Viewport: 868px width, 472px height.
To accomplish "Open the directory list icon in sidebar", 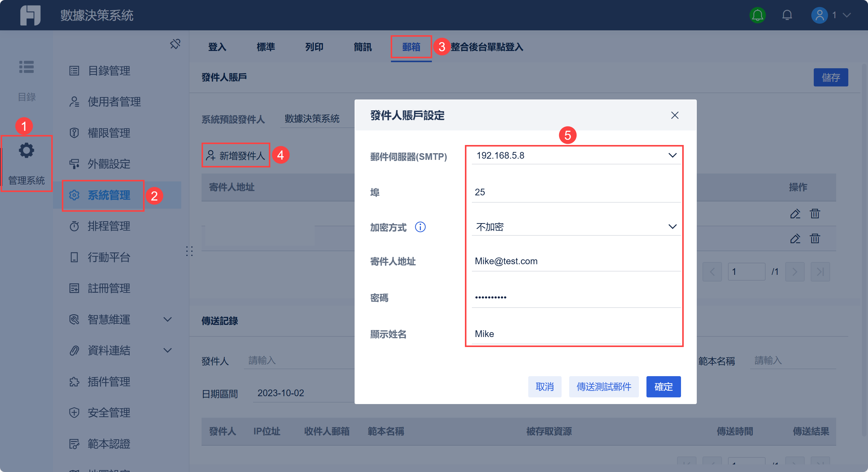I will [26, 67].
